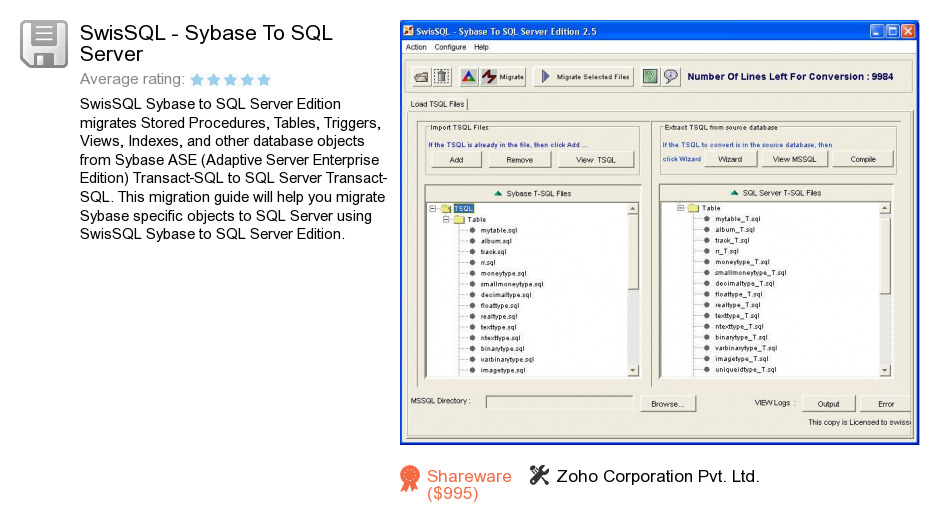Collapse the TSQL root tree node

[432, 209]
